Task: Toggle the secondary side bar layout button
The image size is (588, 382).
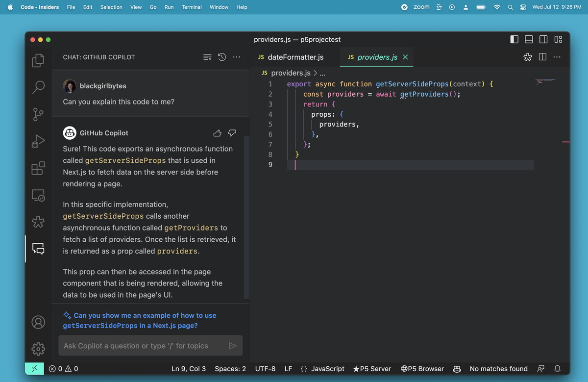Action: (x=543, y=40)
